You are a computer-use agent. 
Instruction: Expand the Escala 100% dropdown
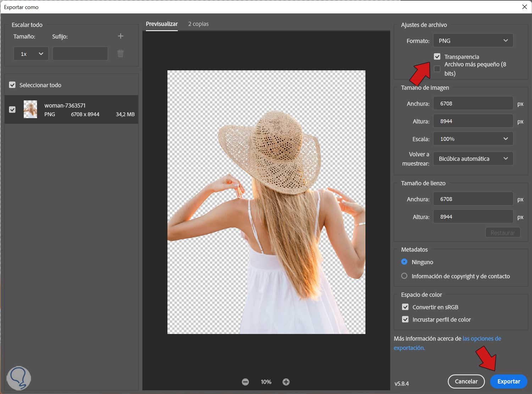473,139
